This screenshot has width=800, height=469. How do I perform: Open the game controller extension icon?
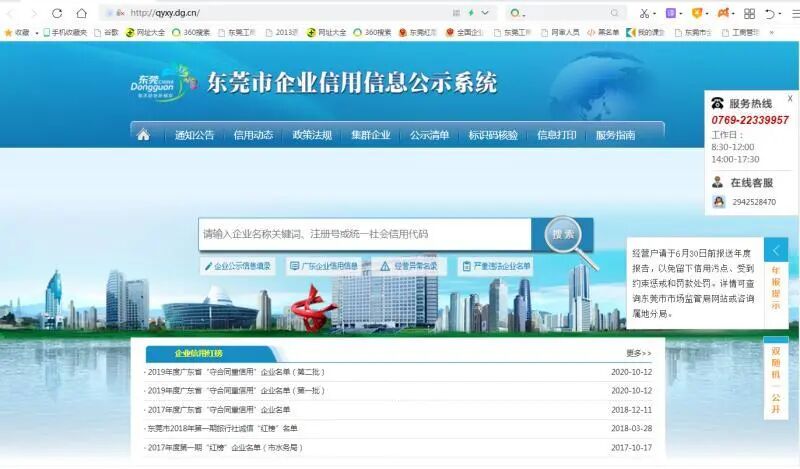pyautogui.click(x=723, y=13)
